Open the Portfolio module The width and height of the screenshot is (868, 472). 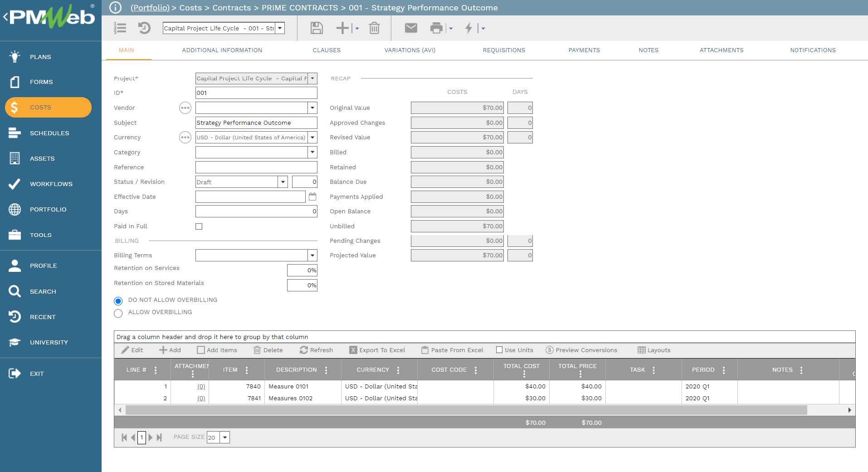click(x=48, y=209)
